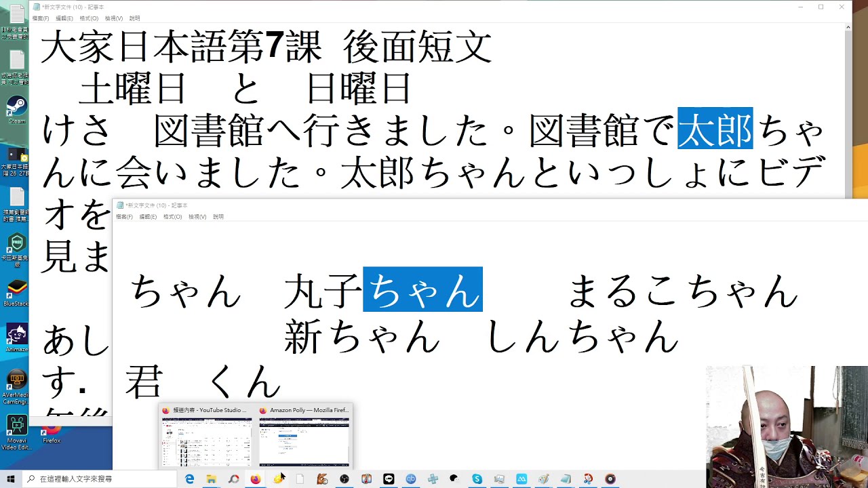Screen dimensions: 868x488
Task: Open Skype from the taskbar
Action: pos(477,479)
